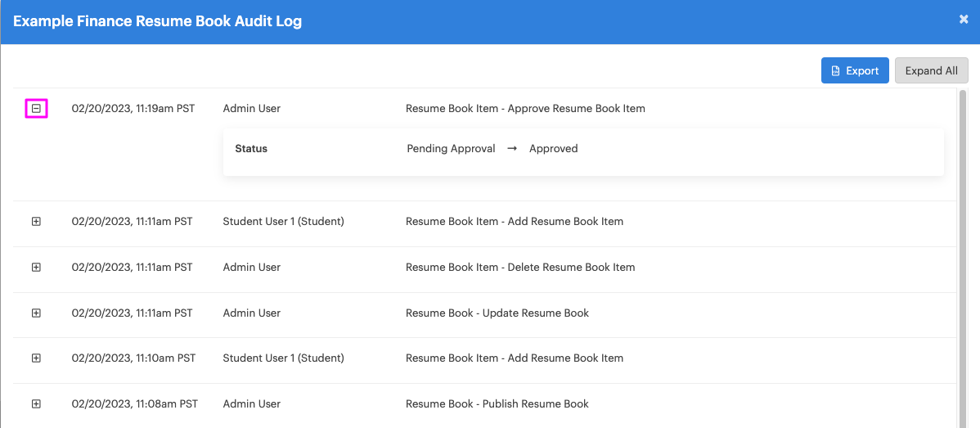Click 'Resume Book Item - Approve Resume Book Item' text
980x428 pixels.
[525, 109]
